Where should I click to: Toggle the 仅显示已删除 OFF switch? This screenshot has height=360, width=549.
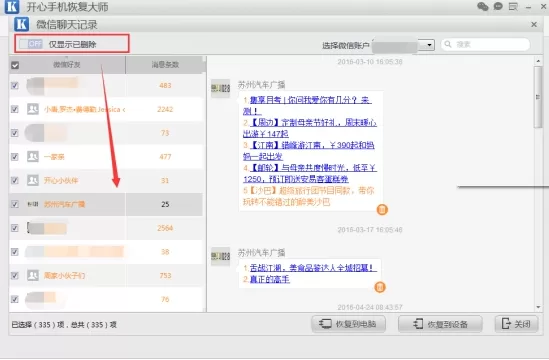click(31, 44)
